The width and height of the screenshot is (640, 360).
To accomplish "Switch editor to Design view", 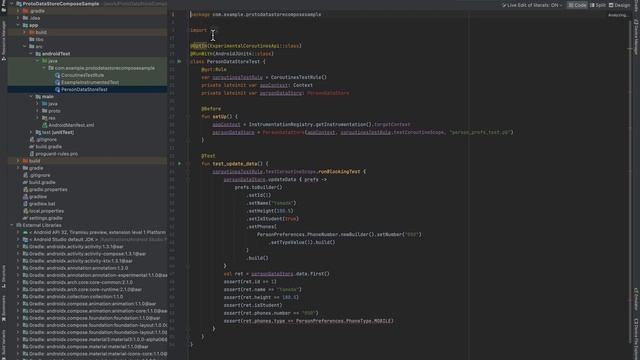I will click(620, 5).
